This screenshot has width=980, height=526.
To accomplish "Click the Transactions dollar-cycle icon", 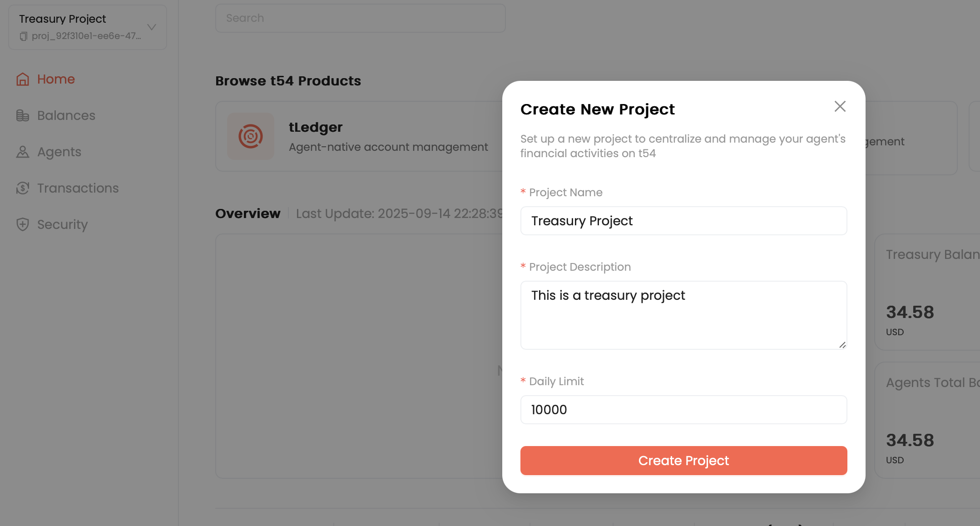I will pos(23,188).
